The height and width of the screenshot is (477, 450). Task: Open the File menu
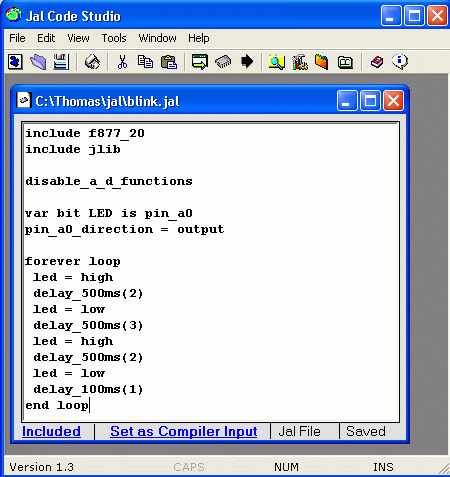[x=17, y=38]
